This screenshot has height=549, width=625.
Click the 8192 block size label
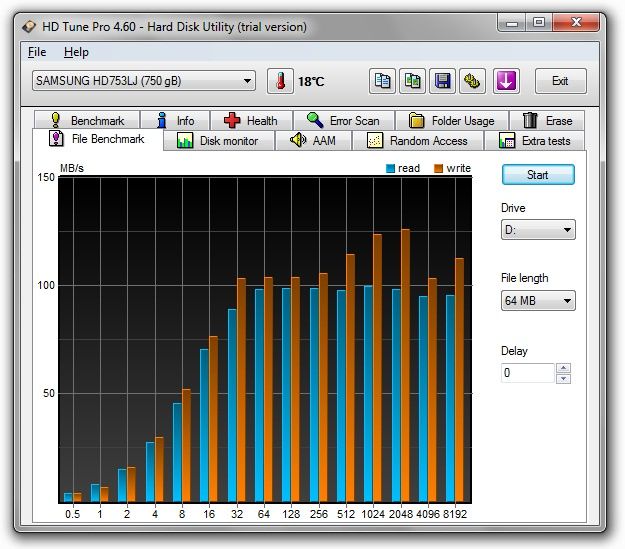coord(455,514)
